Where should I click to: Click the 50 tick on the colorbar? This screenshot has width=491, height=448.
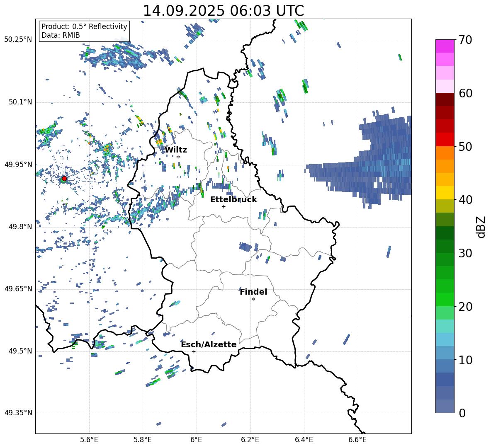(x=465, y=146)
